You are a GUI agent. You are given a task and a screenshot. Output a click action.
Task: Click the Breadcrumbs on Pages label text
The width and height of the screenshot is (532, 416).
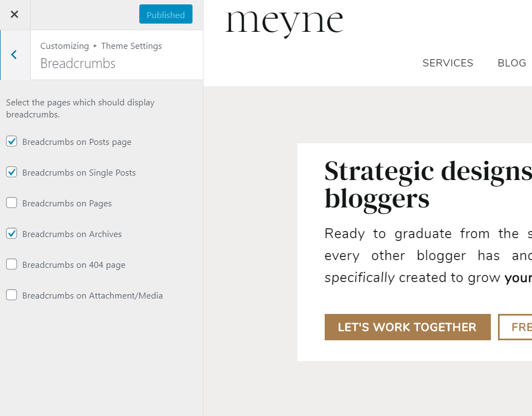(67, 204)
